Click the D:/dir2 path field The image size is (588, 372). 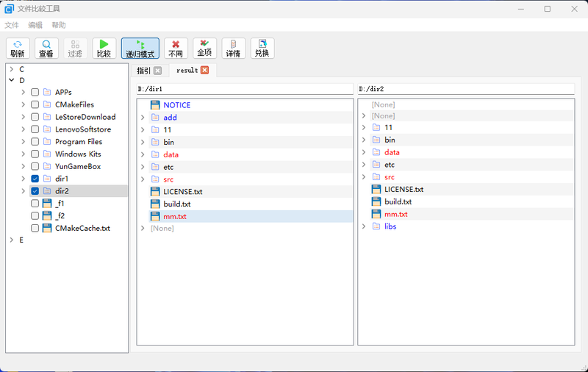coord(465,89)
